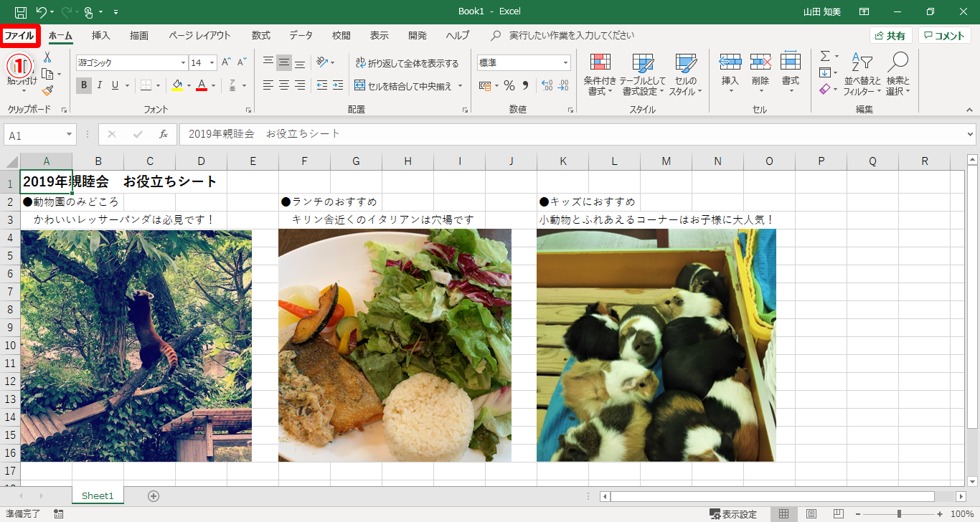The width and height of the screenshot is (980, 522).
Task: Run AutoSum (Σ)
Action: (x=825, y=56)
